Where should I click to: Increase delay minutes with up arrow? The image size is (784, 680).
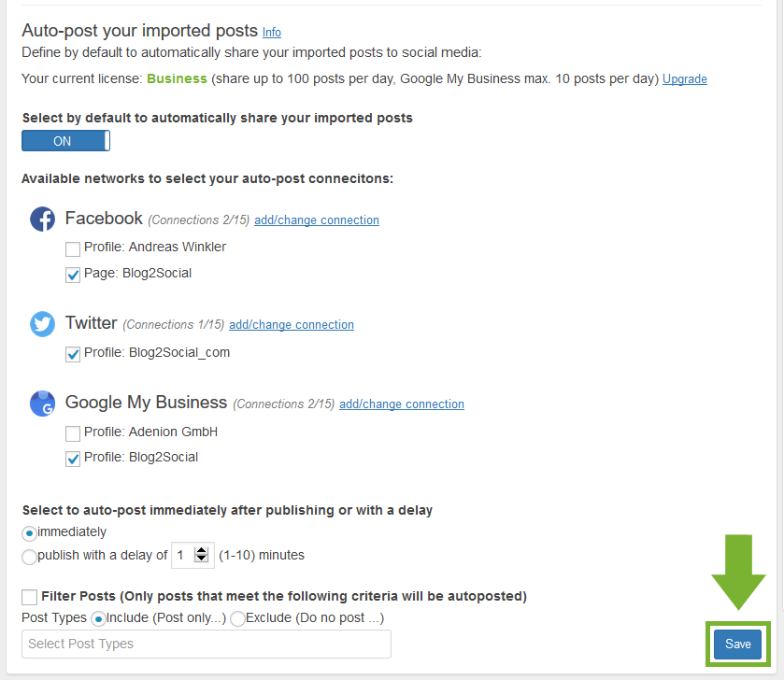pos(202,550)
